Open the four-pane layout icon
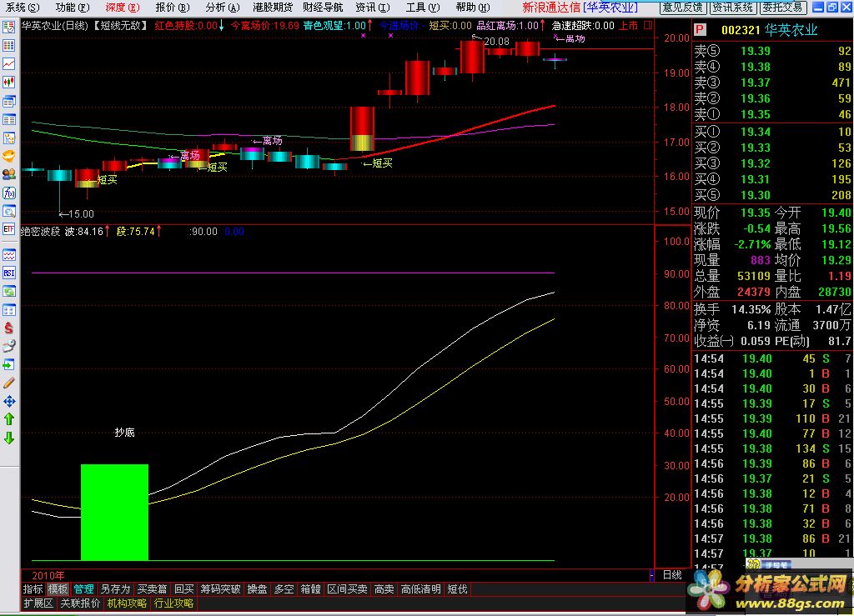Screen dimensions: 854x616 [8, 310]
